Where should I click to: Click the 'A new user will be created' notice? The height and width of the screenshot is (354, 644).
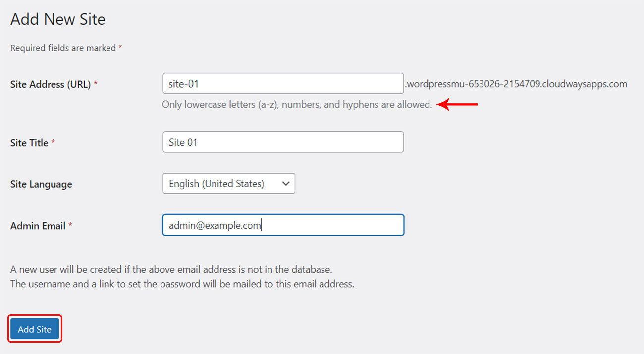(171, 270)
